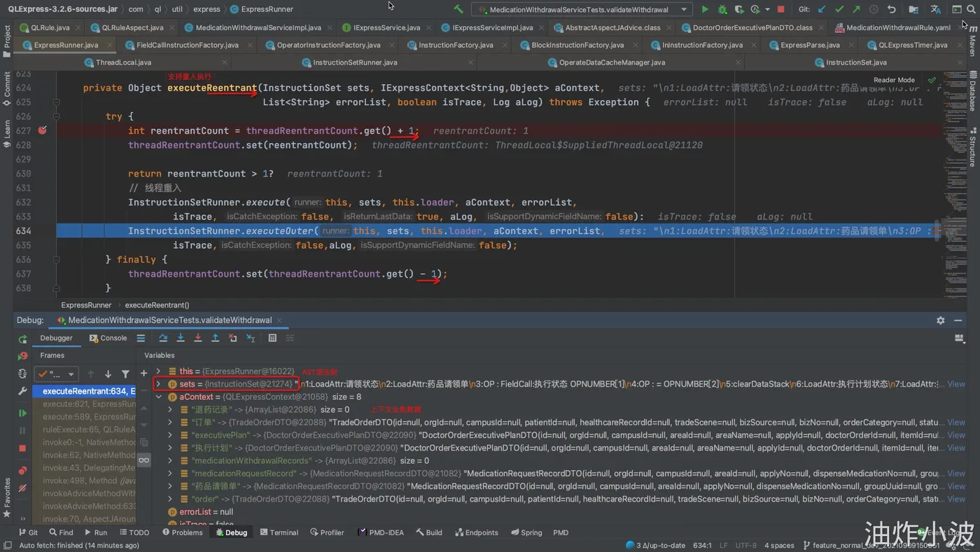This screenshot has width=980, height=552.
Task: Expand the 'this' variable node
Action: tap(158, 371)
